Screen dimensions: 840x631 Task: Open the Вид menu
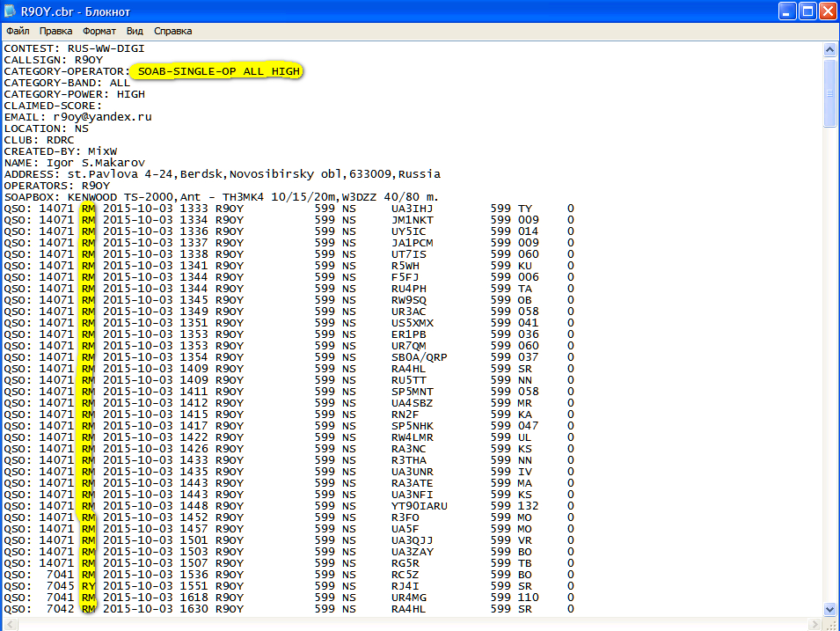(135, 31)
